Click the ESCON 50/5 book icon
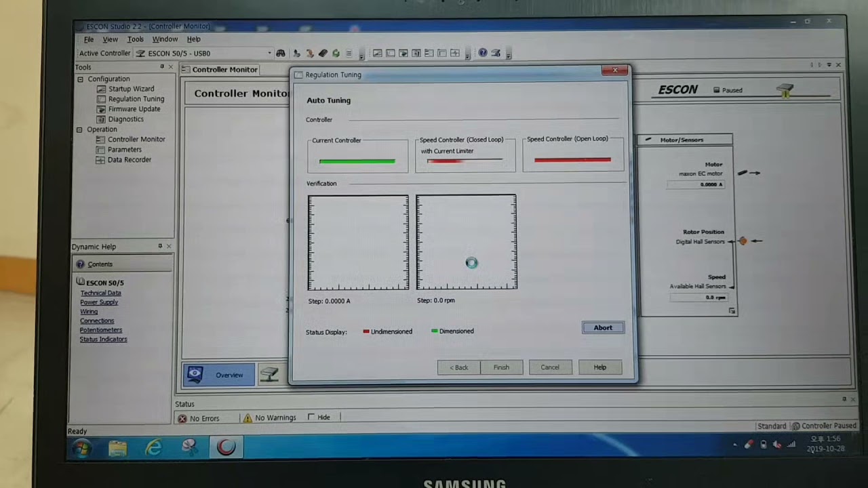 click(81, 282)
